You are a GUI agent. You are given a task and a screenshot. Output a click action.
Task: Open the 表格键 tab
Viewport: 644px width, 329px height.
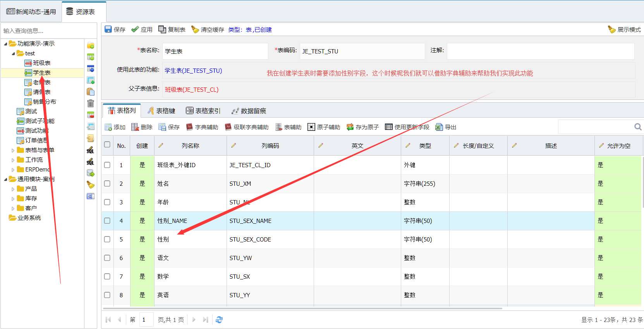coord(161,111)
